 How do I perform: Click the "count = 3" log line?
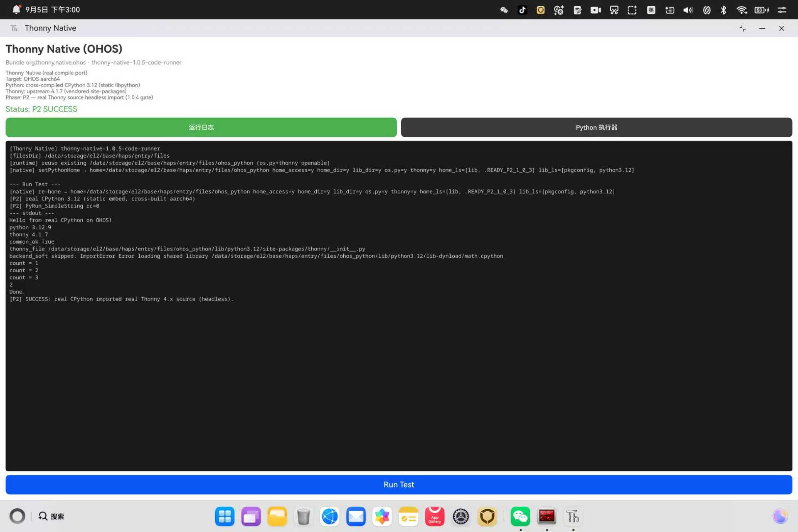pyautogui.click(x=24, y=277)
